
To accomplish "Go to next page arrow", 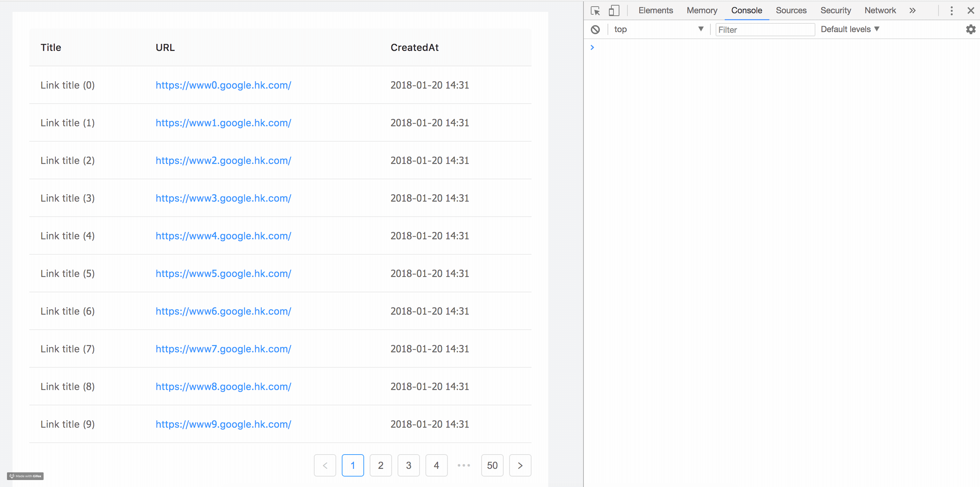I will tap(520, 465).
